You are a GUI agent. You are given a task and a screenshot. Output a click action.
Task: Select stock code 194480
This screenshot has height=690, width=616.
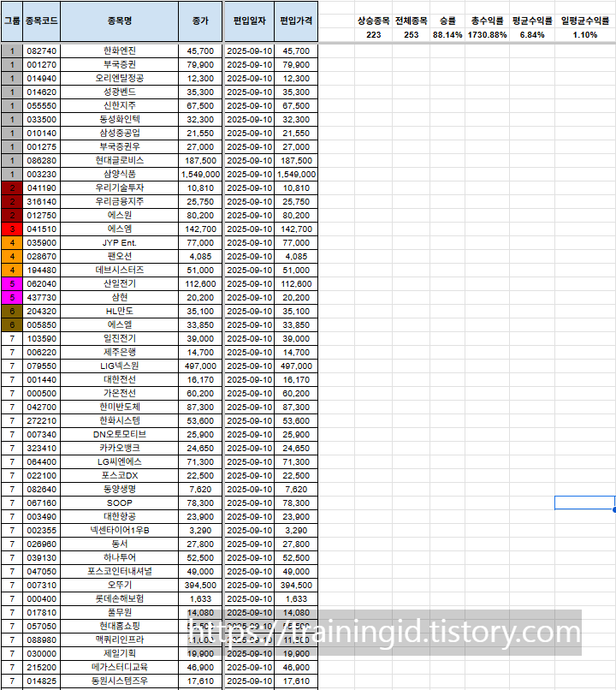(x=41, y=271)
